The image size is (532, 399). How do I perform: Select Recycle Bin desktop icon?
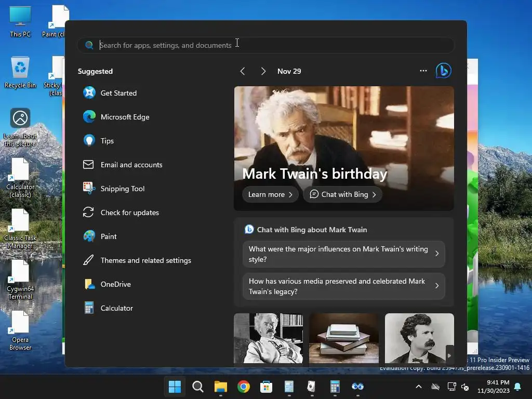[20, 72]
